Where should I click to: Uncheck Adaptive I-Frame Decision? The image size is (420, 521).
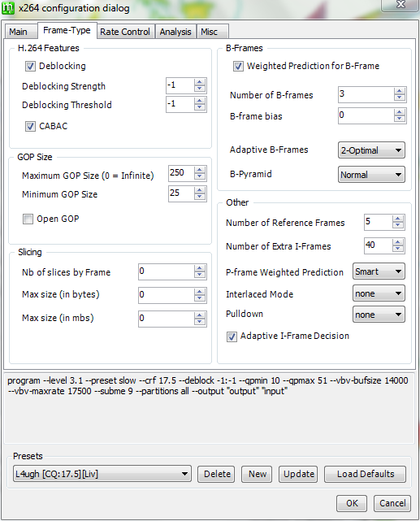[x=232, y=336]
